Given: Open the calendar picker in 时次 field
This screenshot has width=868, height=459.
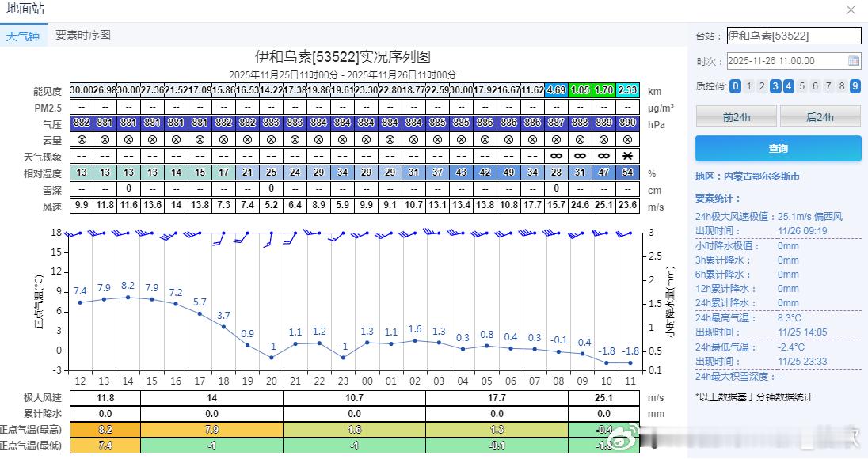Looking at the screenshot, I should click(x=854, y=61).
